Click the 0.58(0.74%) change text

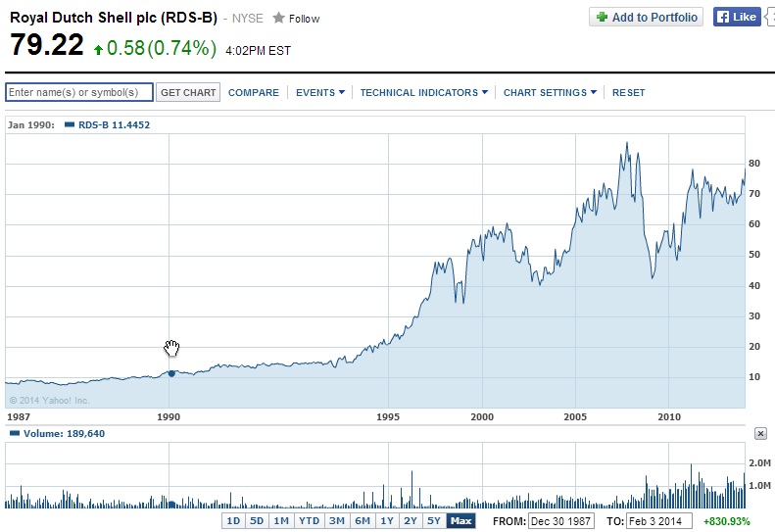pyautogui.click(x=162, y=48)
